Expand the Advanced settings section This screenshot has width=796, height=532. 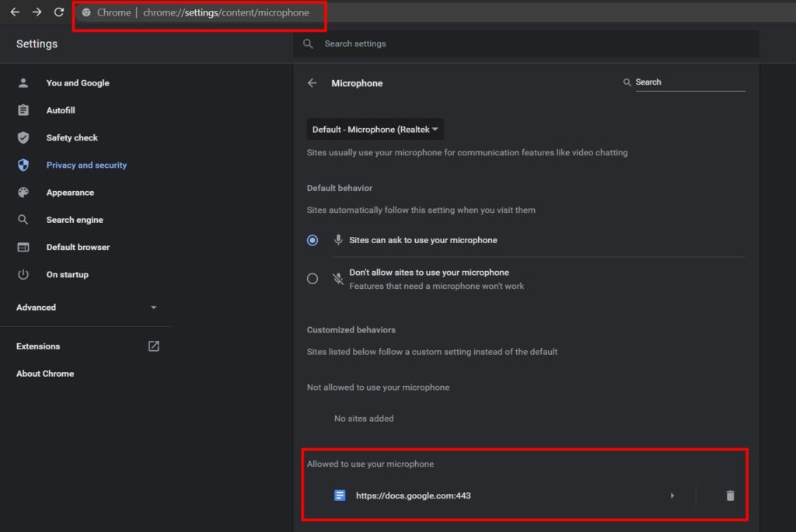153,307
